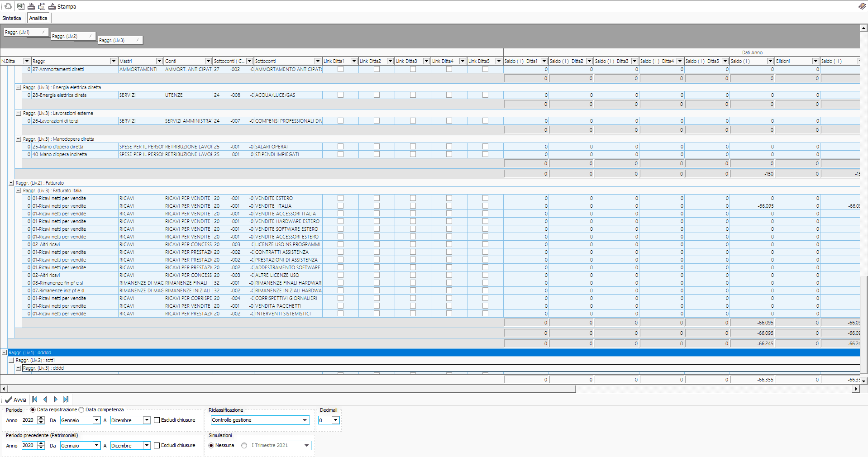Jump to the first record with navigation arrow
The image size is (868, 457).
click(35, 400)
